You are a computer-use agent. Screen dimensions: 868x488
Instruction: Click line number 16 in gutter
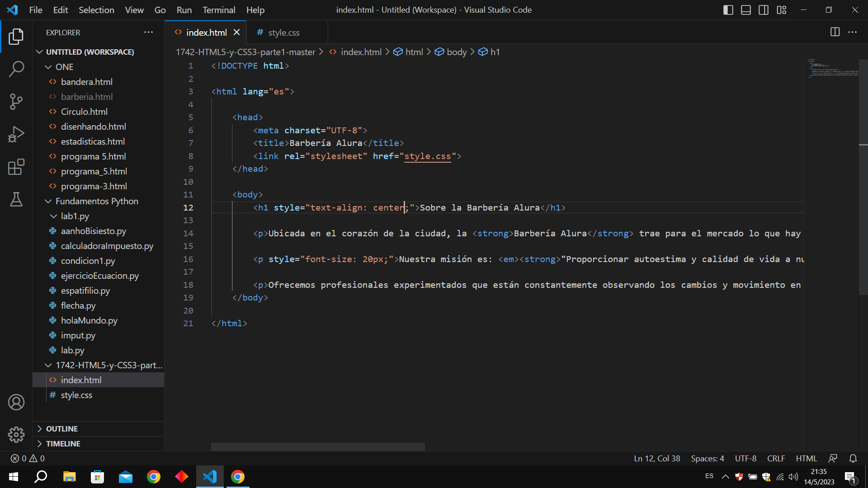pyautogui.click(x=188, y=259)
